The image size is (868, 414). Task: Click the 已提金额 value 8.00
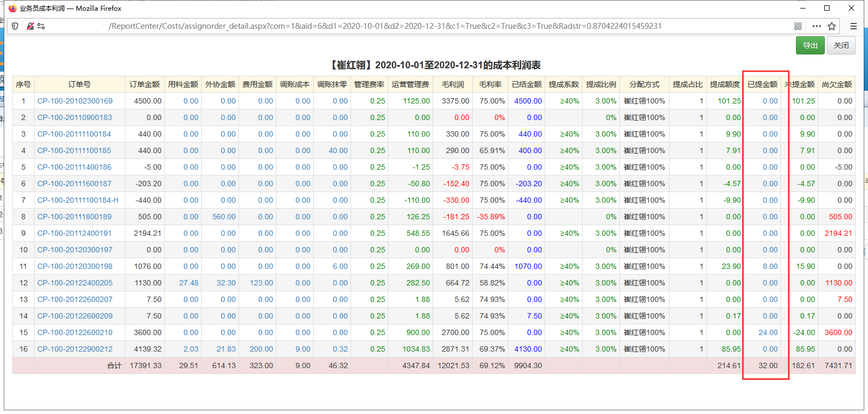pyautogui.click(x=770, y=266)
